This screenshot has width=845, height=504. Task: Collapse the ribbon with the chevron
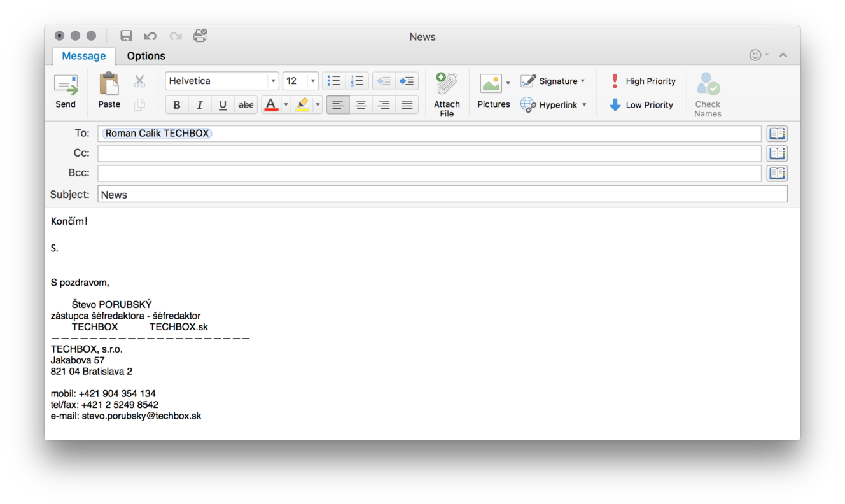click(x=783, y=55)
